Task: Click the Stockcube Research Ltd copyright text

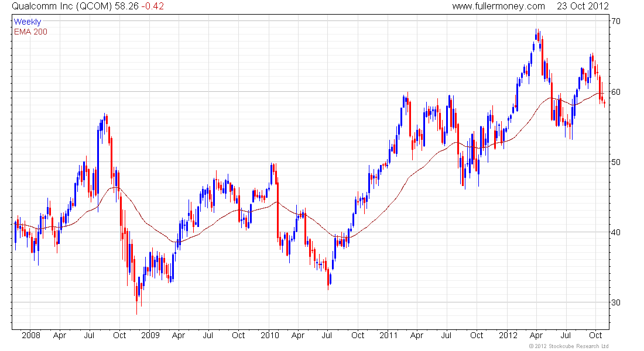Action: [568, 346]
